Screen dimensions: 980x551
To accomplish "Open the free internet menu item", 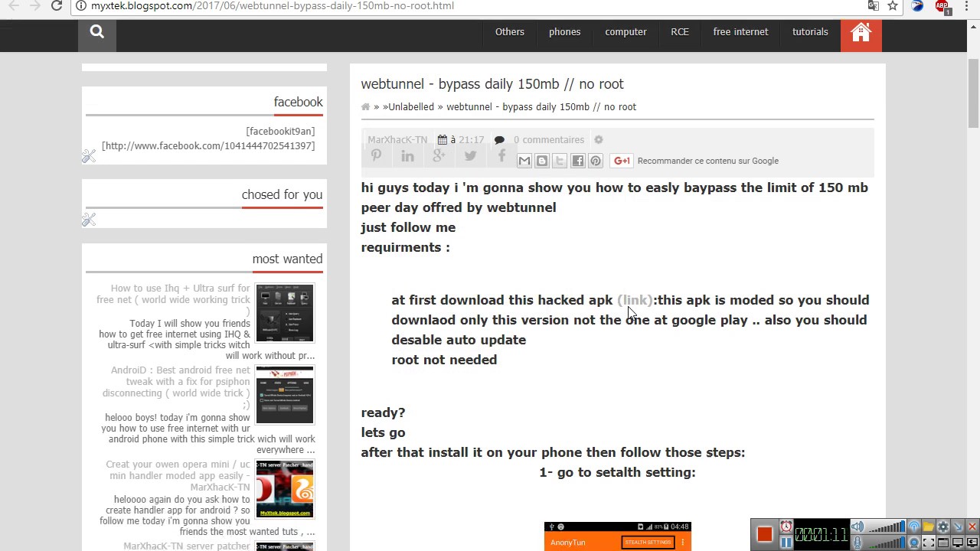I will click(x=740, y=32).
